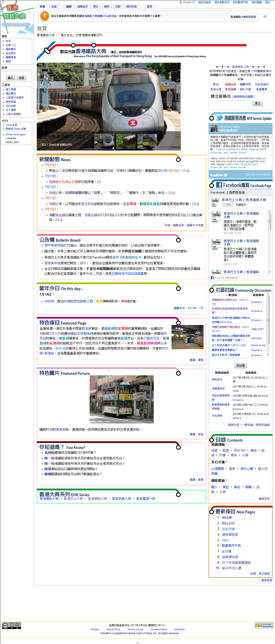Viewport: 275px width, 644px height.
Task: Click the user icon beside Roylai133
Action: coord(180,2)
